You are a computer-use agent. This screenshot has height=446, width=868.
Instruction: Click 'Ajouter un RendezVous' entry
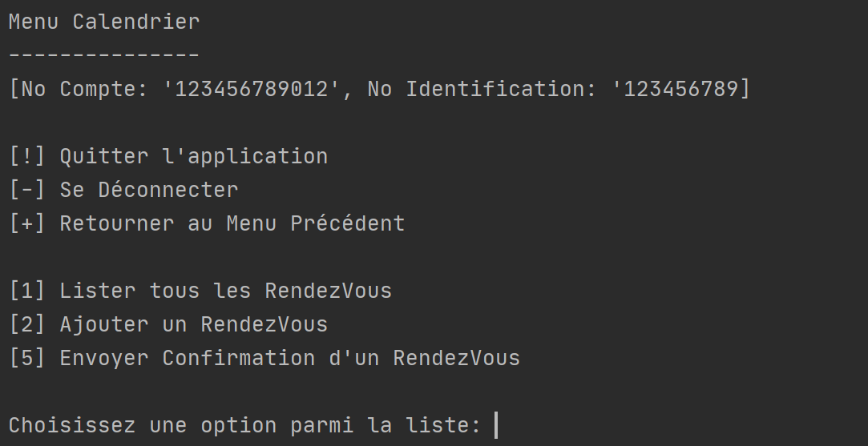(x=194, y=325)
